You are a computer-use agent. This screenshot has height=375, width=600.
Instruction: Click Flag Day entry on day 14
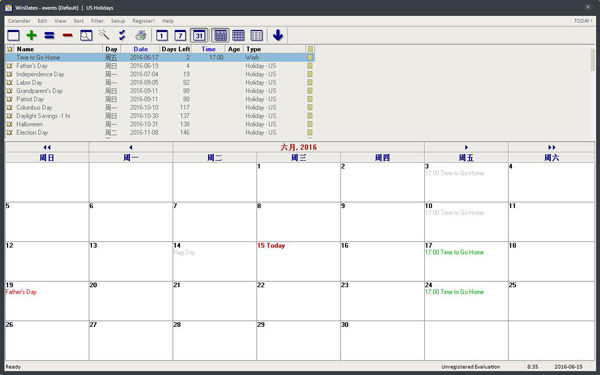[x=184, y=253]
